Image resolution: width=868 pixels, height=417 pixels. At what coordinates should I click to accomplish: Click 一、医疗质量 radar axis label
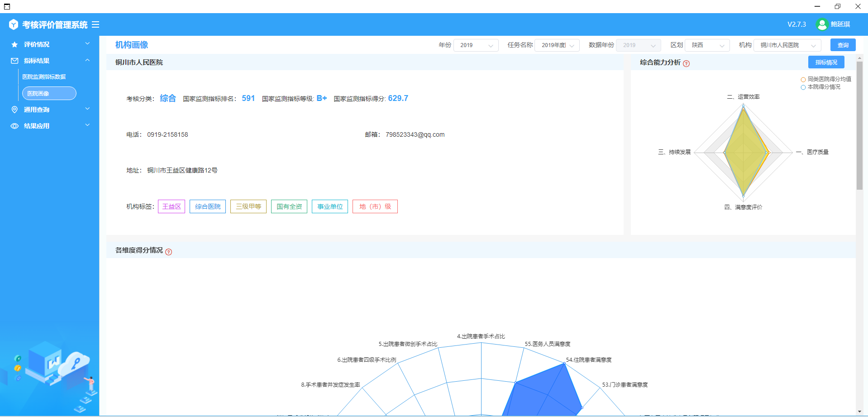[x=812, y=152]
